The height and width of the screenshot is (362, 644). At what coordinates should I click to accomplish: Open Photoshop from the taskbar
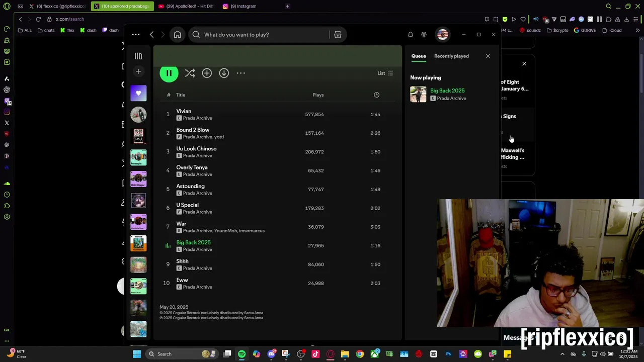coord(448,354)
